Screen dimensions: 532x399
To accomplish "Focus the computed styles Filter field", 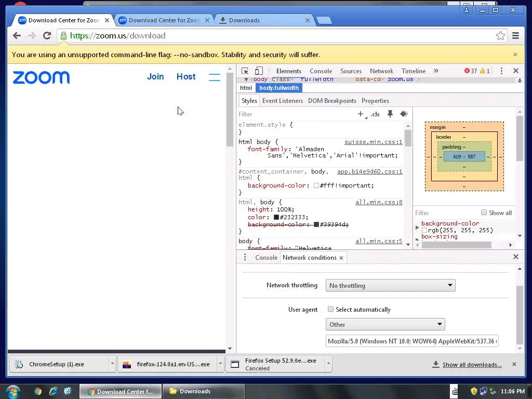I will click(446, 212).
